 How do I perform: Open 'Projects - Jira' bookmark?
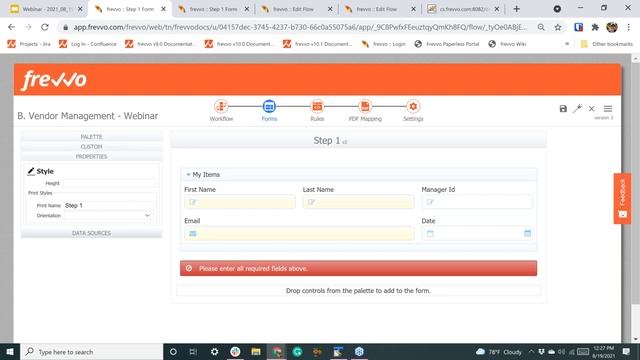[29, 44]
